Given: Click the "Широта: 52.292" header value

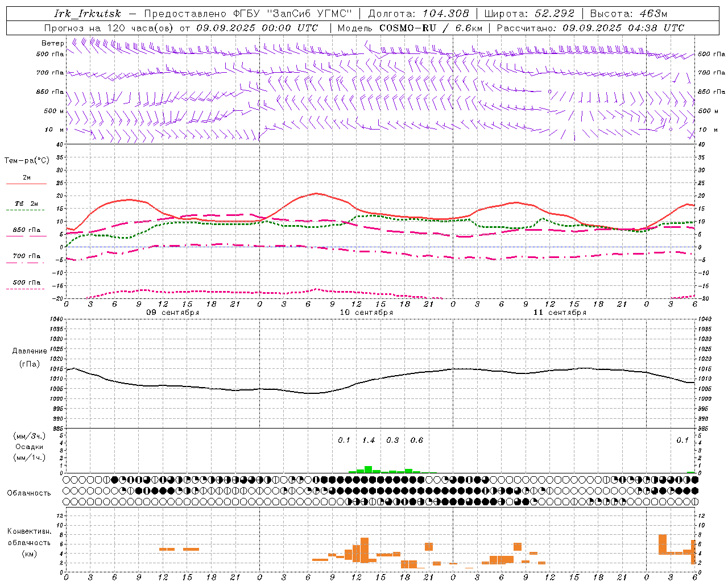Looking at the screenshot, I should click(530, 14).
